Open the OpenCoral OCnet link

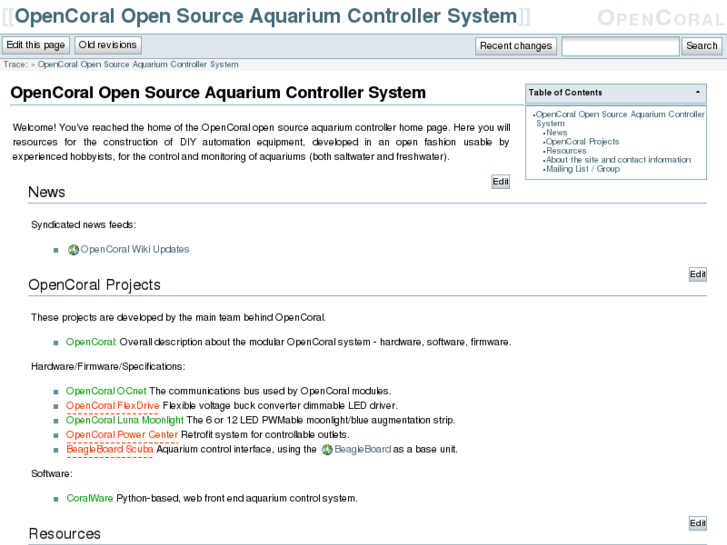click(x=106, y=391)
